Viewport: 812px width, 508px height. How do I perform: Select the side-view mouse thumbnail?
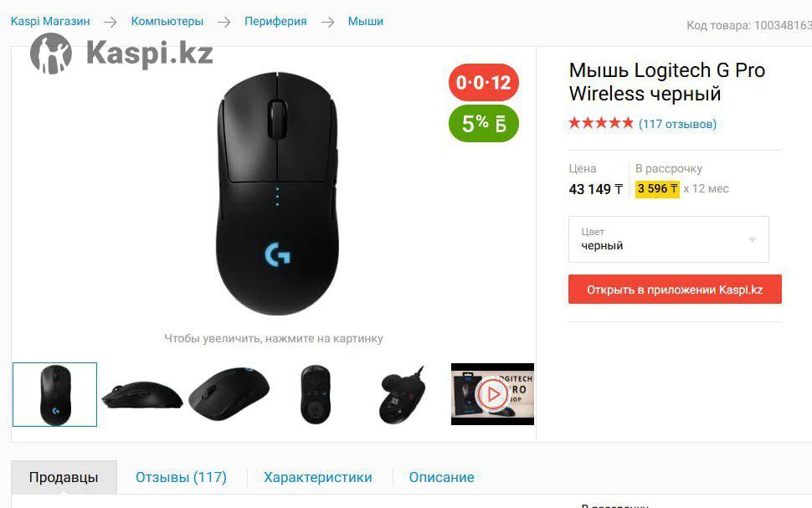click(142, 394)
